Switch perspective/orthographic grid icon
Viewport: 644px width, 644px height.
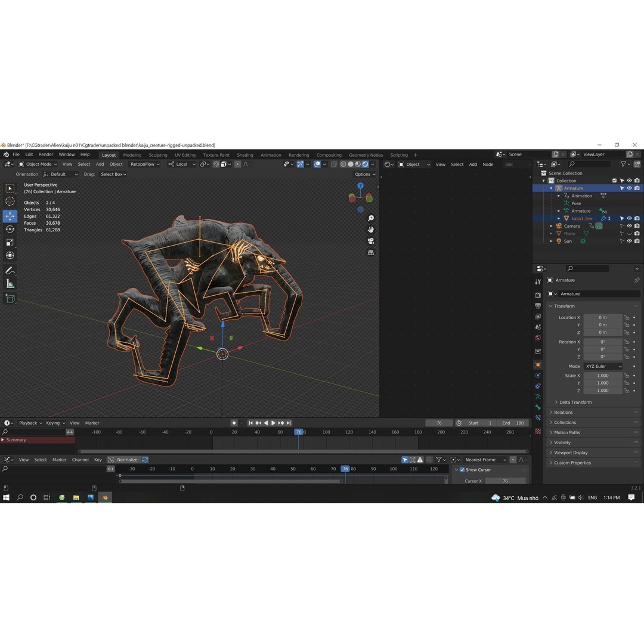point(370,253)
